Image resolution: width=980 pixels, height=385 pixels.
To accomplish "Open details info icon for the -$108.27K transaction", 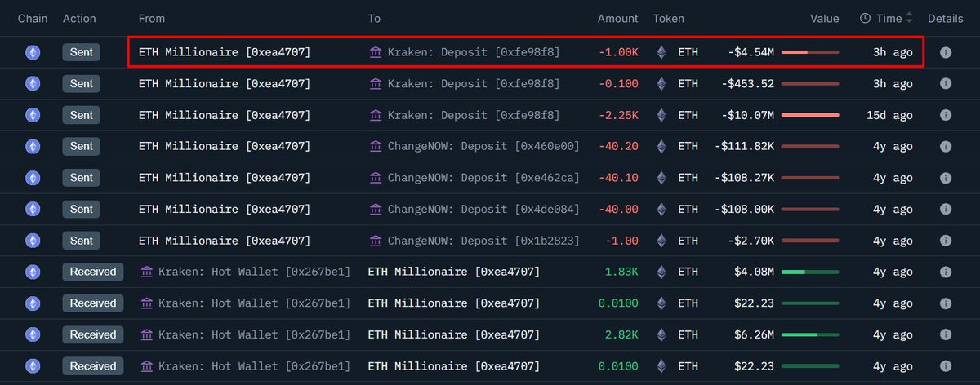I will coord(945,178).
